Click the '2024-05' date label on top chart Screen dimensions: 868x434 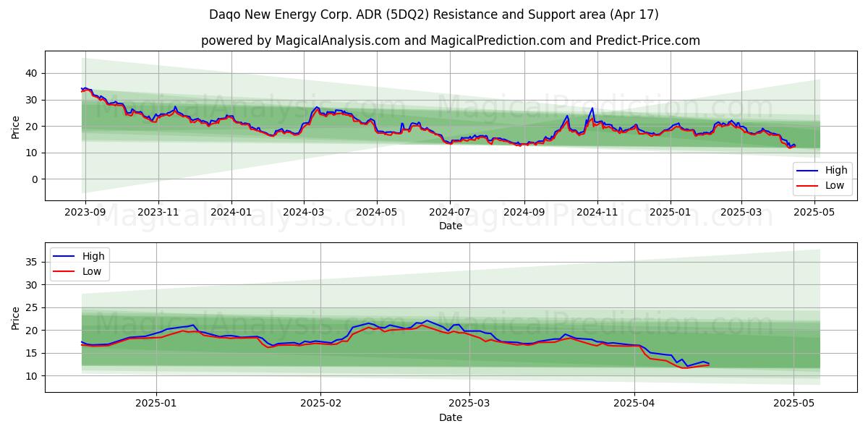coord(377,213)
